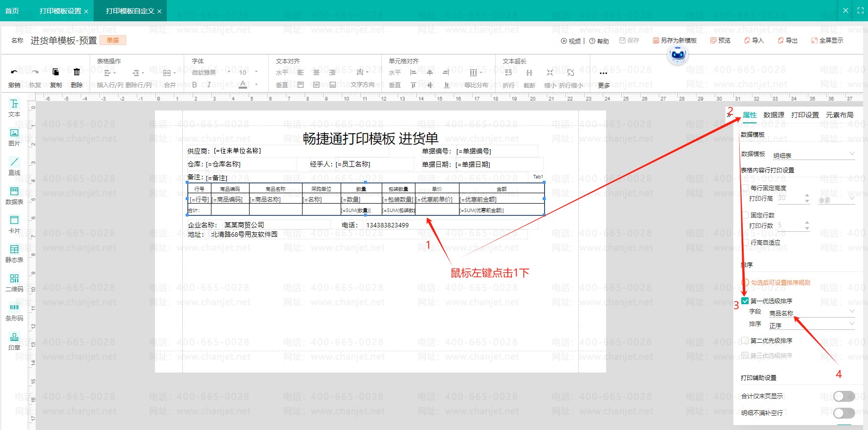Add a 二维码 QR code element
868x430 pixels.
14,282
